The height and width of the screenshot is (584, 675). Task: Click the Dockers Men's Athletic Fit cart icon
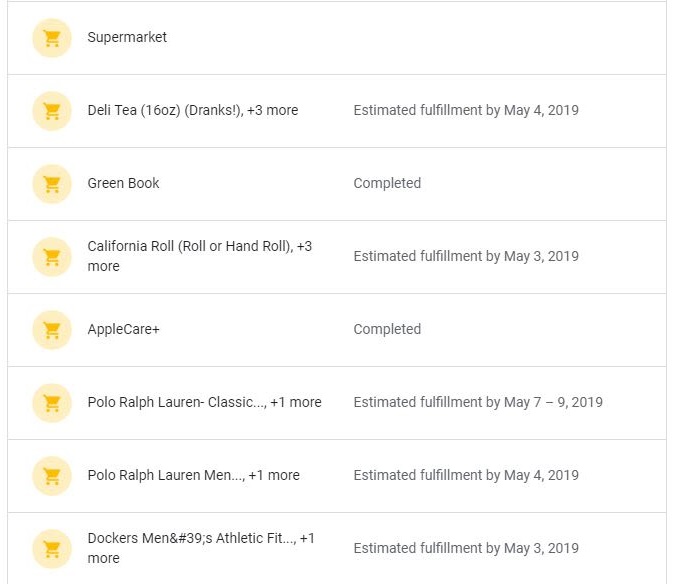point(52,549)
